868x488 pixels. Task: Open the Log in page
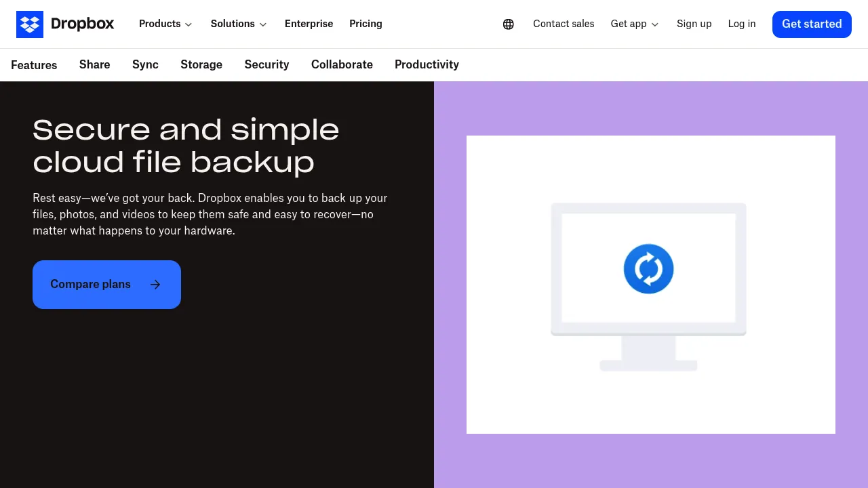(742, 24)
